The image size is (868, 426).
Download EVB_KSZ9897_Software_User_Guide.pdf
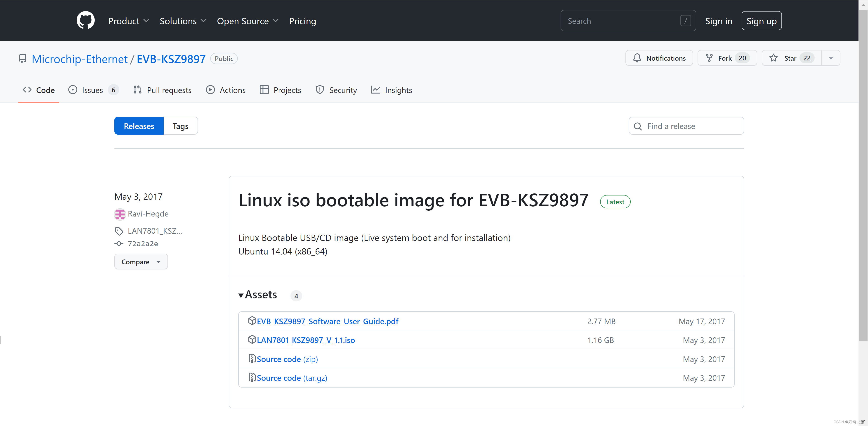point(328,321)
